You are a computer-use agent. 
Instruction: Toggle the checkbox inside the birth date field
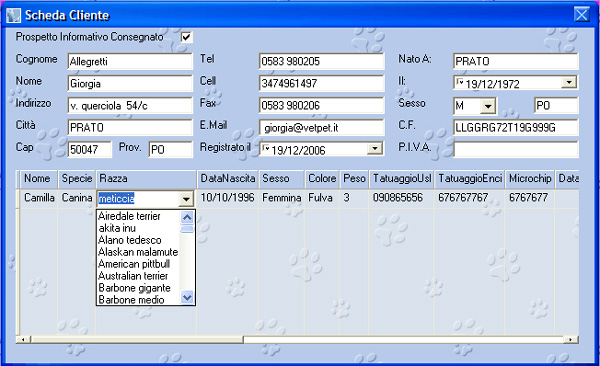[460, 82]
